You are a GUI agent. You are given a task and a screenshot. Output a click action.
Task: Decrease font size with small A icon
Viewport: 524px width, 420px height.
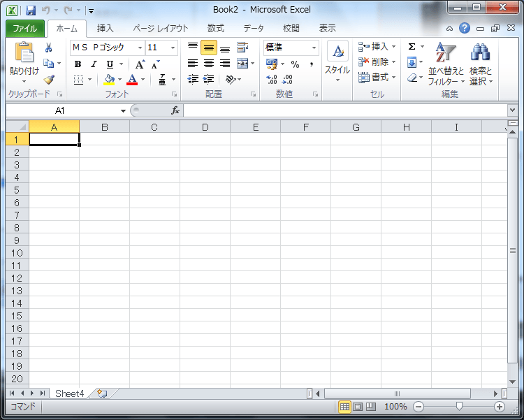click(x=155, y=64)
